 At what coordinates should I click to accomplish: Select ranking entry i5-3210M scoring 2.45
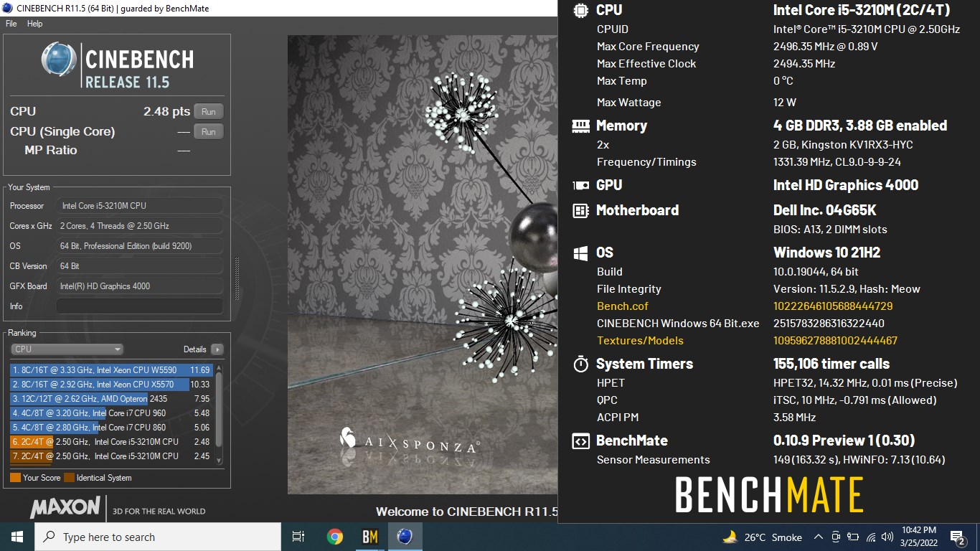point(111,456)
